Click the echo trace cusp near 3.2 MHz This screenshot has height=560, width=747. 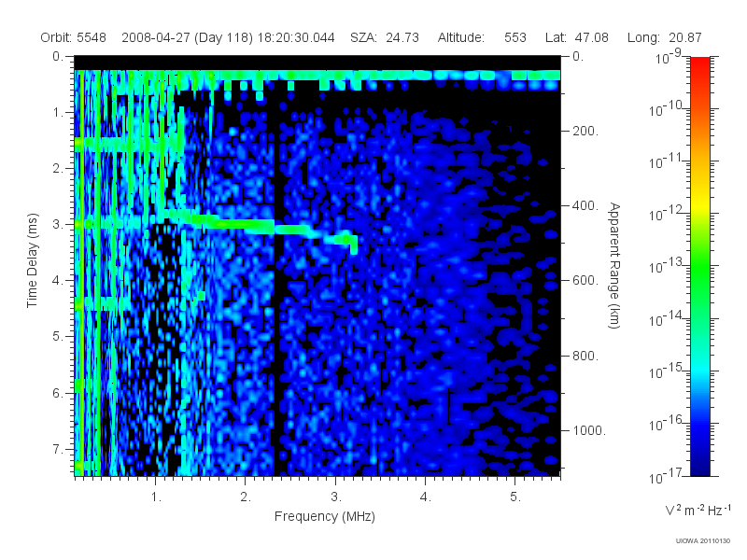point(353,243)
